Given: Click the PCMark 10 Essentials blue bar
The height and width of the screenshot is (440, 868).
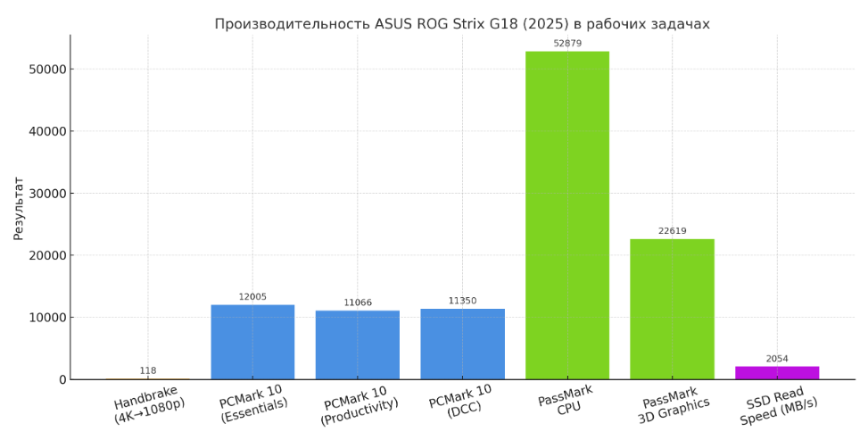Looking at the screenshot, I should 253,342.
